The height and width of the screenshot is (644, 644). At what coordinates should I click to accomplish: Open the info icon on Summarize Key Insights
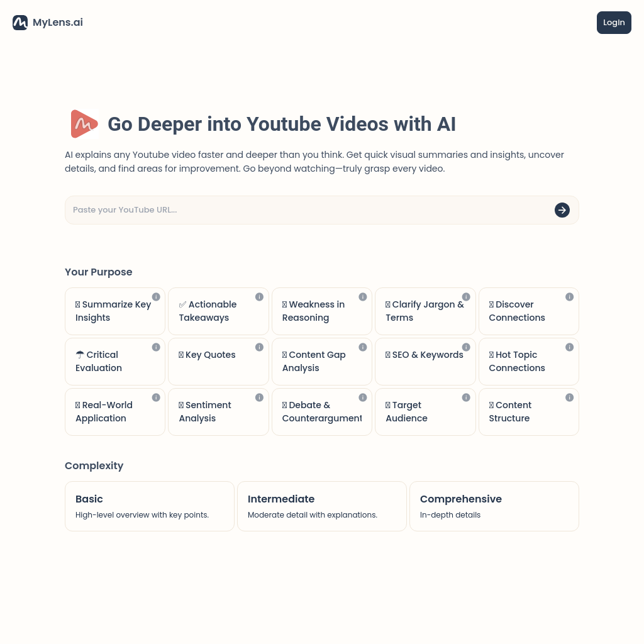156,297
